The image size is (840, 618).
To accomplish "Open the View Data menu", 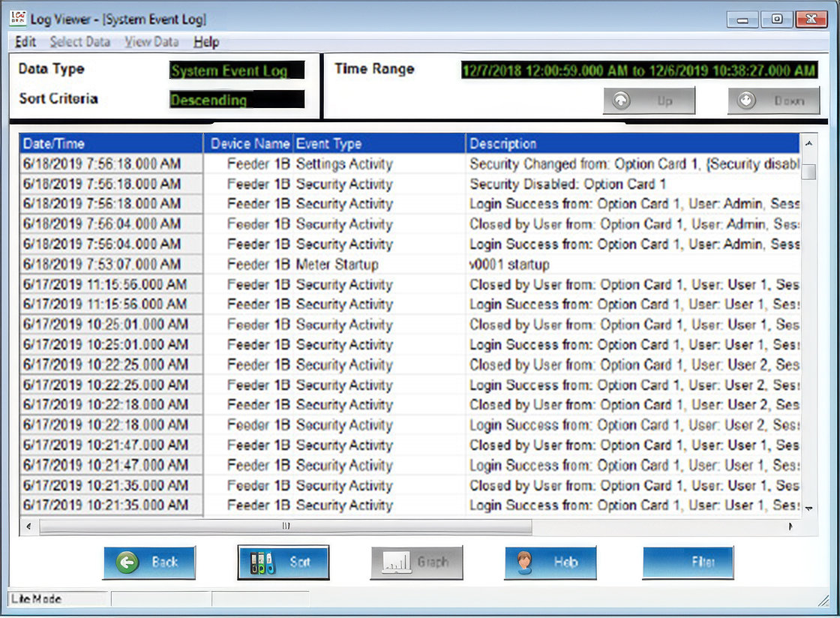I will click(151, 42).
